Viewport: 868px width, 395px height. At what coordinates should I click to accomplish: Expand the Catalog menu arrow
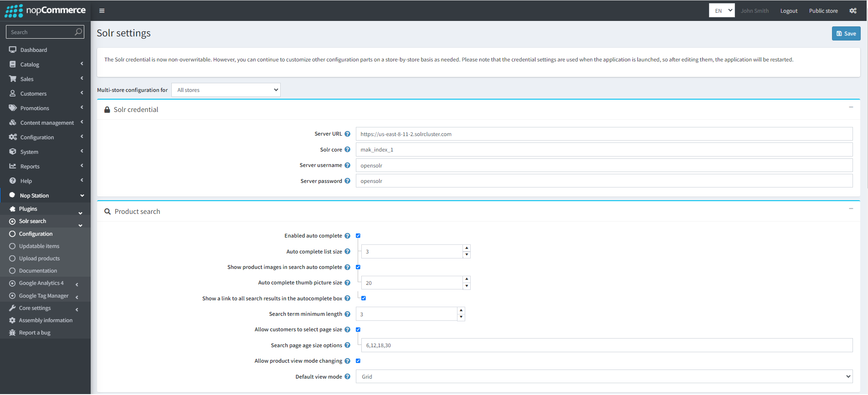(82, 64)
